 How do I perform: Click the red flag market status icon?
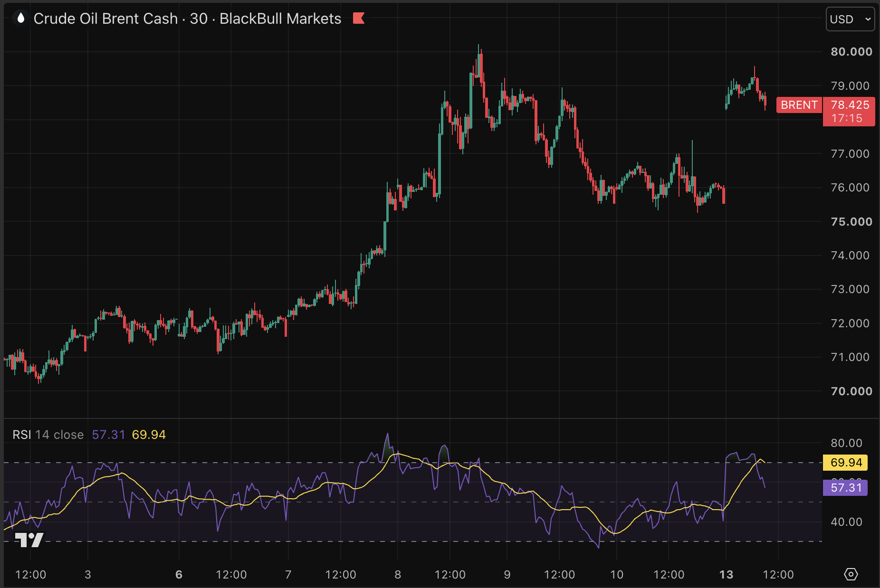tap(359, 19)
